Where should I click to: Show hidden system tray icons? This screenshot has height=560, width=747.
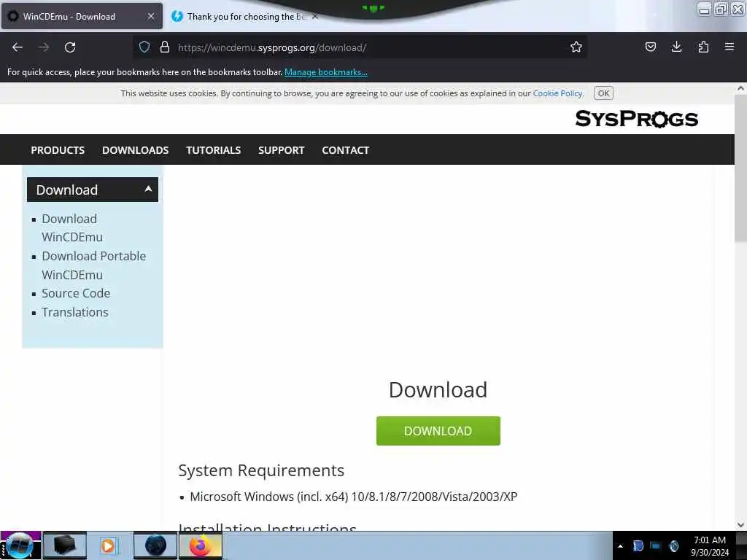[620, 546]
